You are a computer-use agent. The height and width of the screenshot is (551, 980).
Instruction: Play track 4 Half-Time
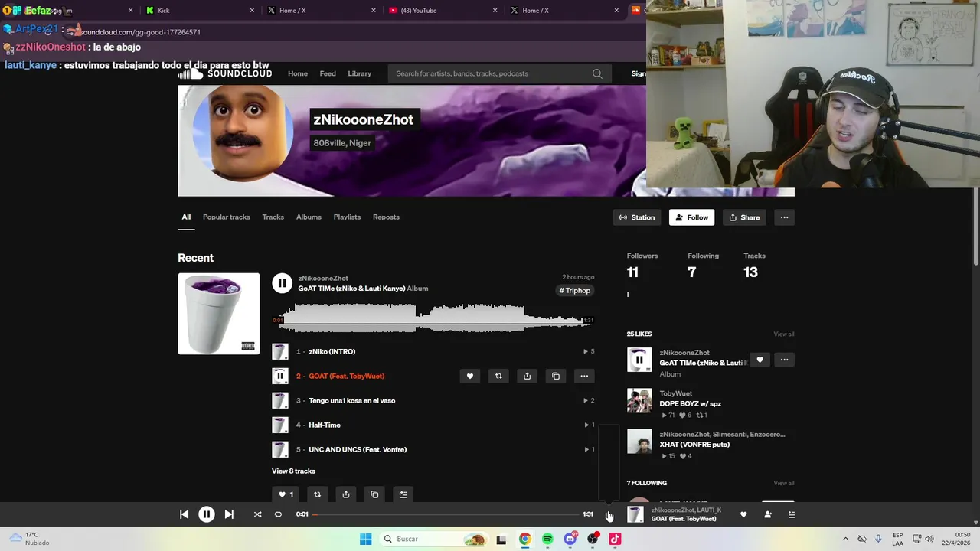(x=325, y=425)
